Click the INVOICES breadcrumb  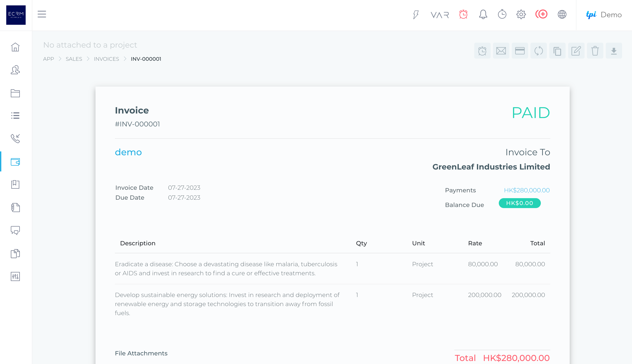[x=106, y=59]
